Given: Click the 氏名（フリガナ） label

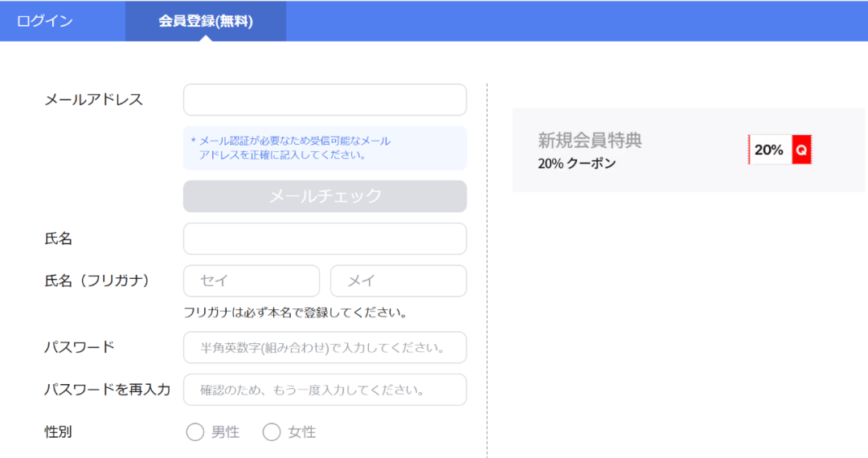Looking at the screenshot, I should point(96,281).
